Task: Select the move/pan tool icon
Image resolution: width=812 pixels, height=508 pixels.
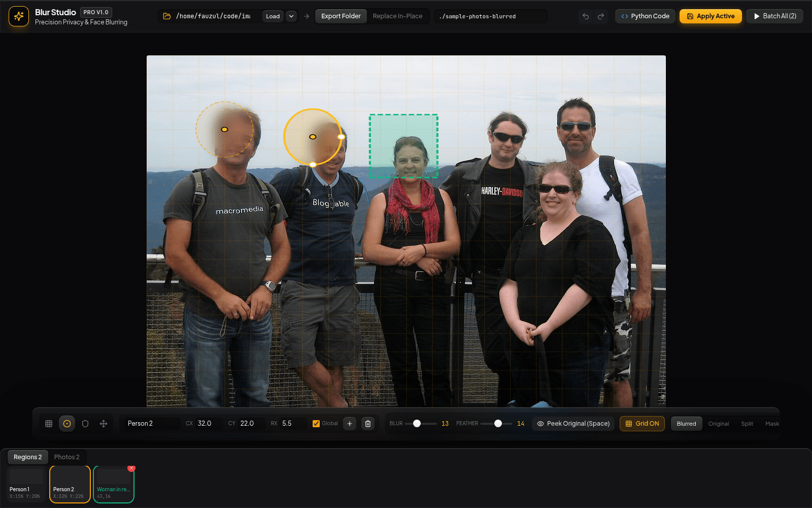Action: click(104, 424)
